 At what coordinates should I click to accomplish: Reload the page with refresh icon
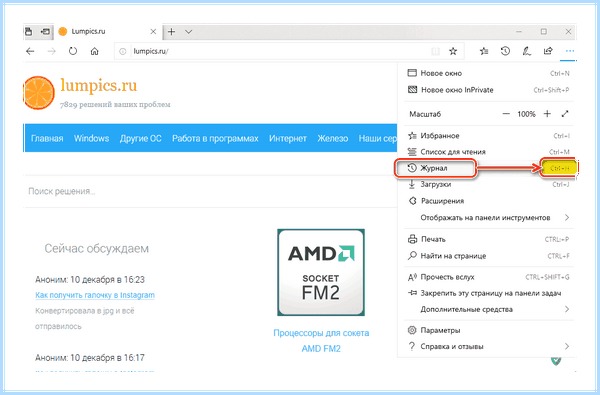pyautogui.click(x=73, y=51)
